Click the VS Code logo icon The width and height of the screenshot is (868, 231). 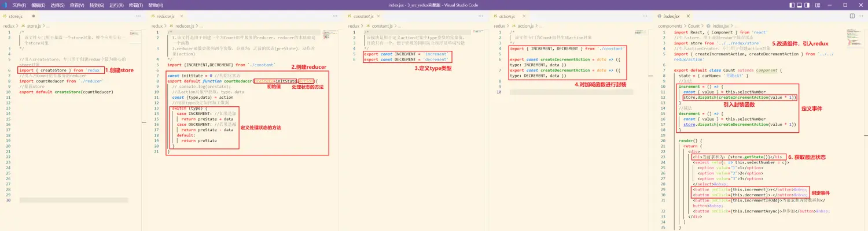coord(5,5)
